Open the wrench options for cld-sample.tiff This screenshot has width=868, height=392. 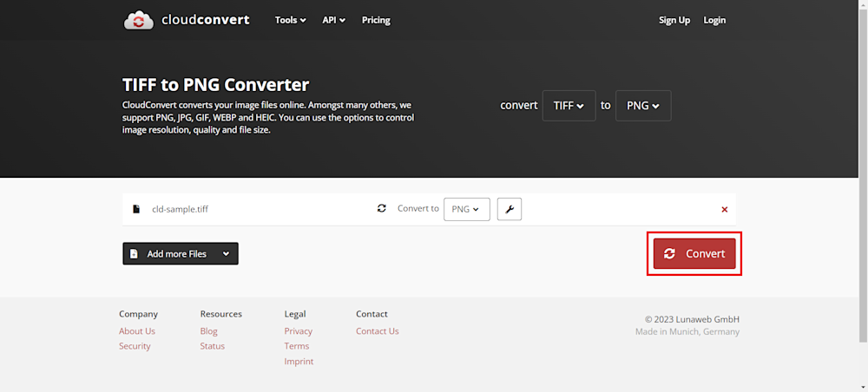[510, 209]
